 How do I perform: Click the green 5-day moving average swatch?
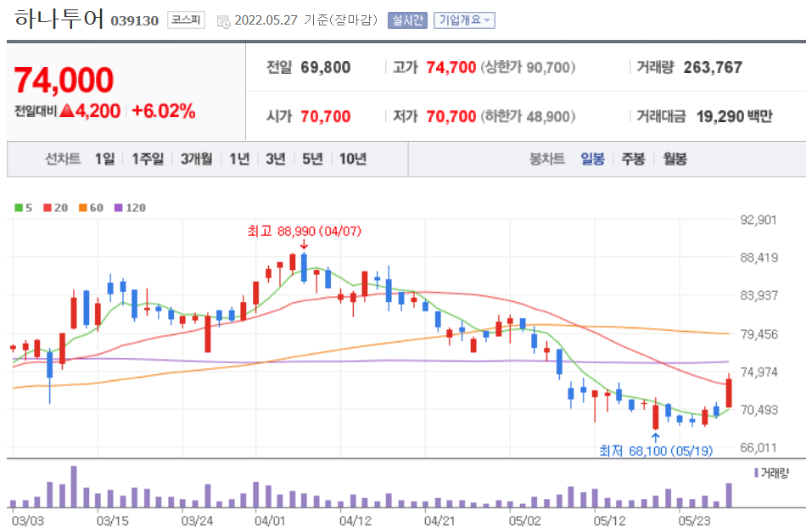[19, 208]
